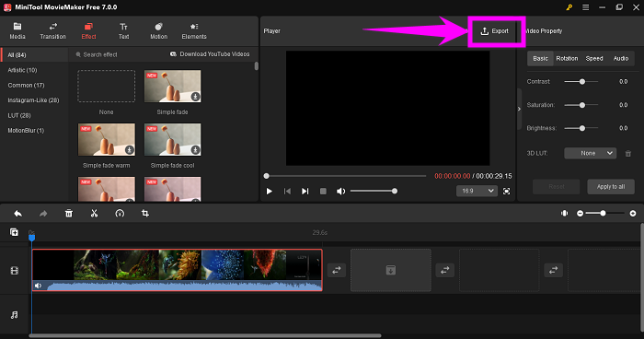Screen dimensions: 644x339
Task: Switch to the Basic property tab
Action: tap(541, 58)
